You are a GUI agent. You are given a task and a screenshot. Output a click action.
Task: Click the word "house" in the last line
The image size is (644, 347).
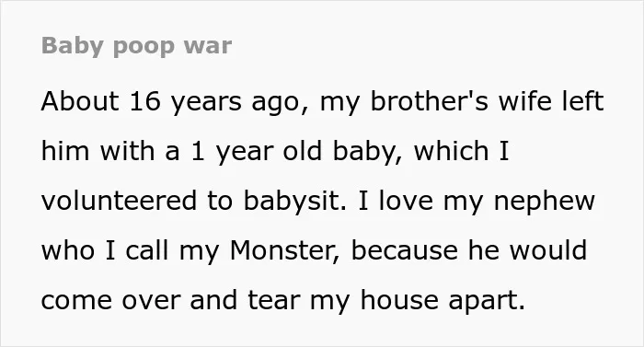click(x=398, y=300)
